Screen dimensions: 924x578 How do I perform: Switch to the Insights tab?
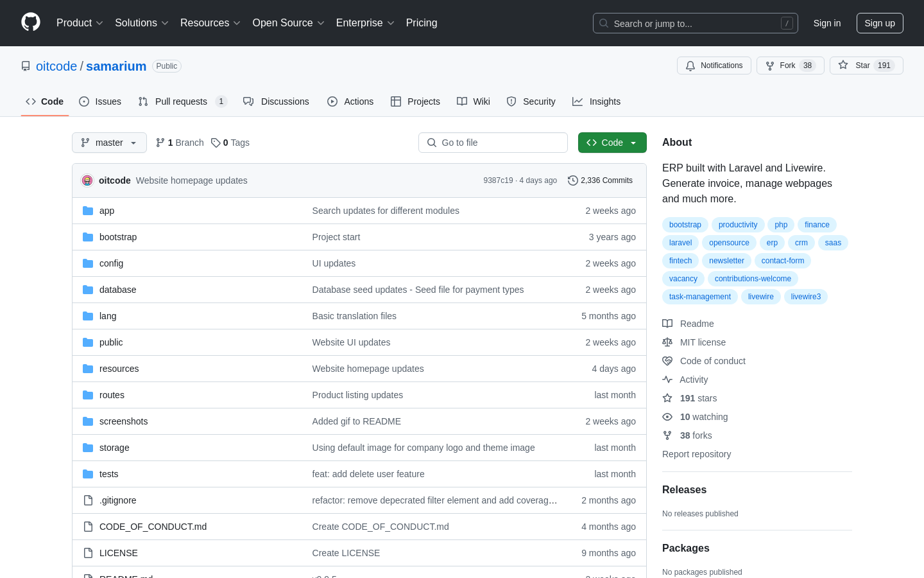[x=596, y=101]
